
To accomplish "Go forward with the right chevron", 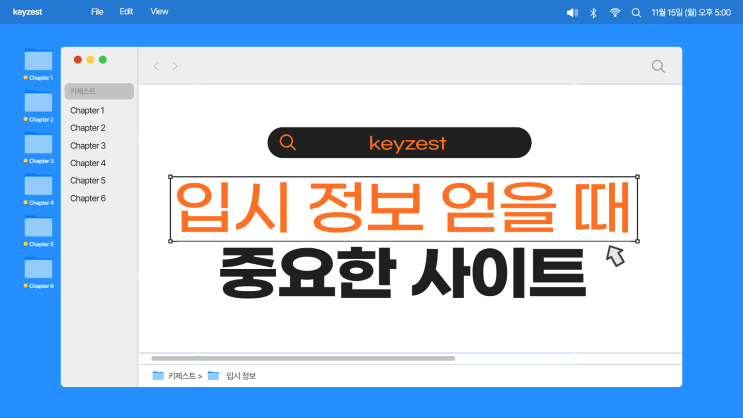I will point(175,66).
